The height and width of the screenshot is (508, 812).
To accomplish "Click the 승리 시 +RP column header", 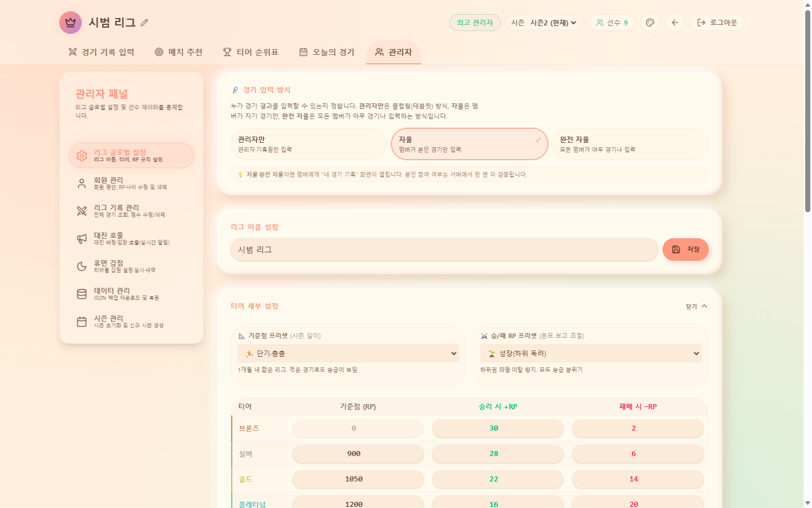I will 498,406.
